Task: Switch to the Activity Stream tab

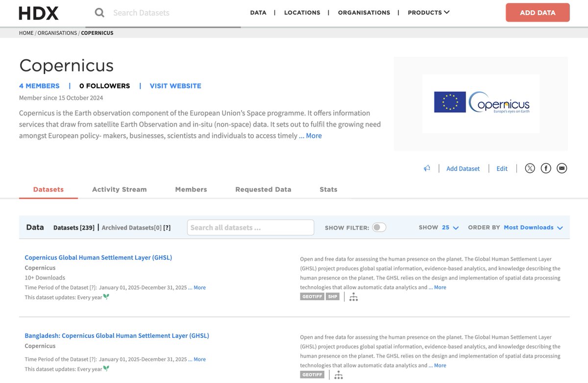Action: click(x=119, y=189)
